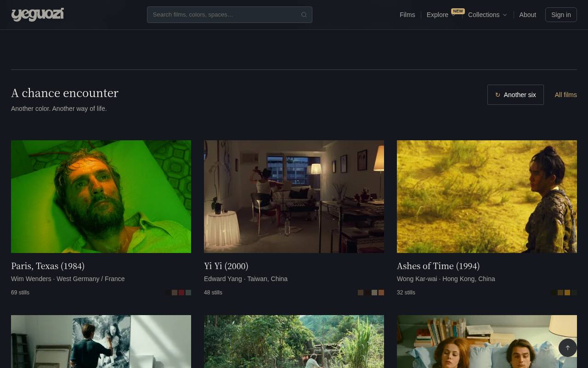Open the Ashes of Time still image
Viewport: 588px width, 368px height.
487,196
